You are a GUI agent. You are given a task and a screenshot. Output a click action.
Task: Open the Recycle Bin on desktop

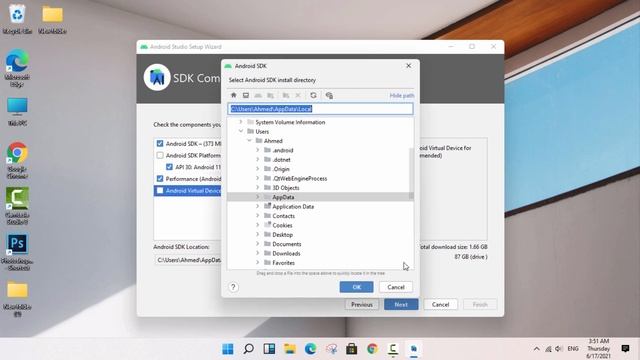[x=17, y=18]
